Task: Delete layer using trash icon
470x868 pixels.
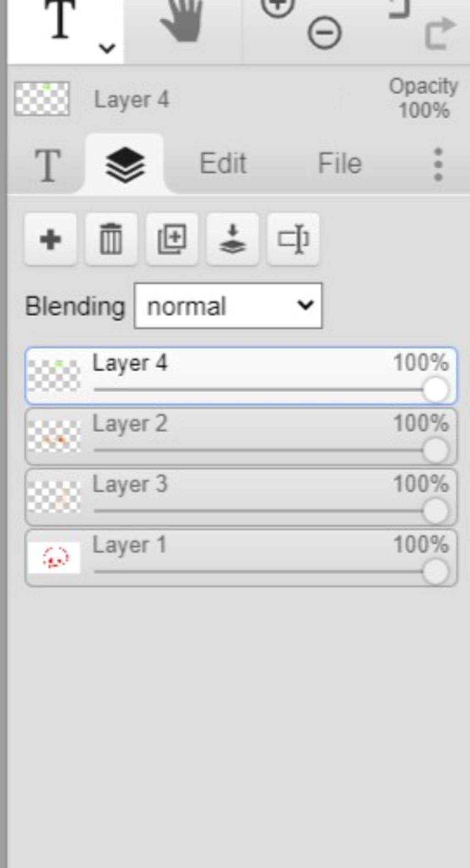Action: [111, 239]
